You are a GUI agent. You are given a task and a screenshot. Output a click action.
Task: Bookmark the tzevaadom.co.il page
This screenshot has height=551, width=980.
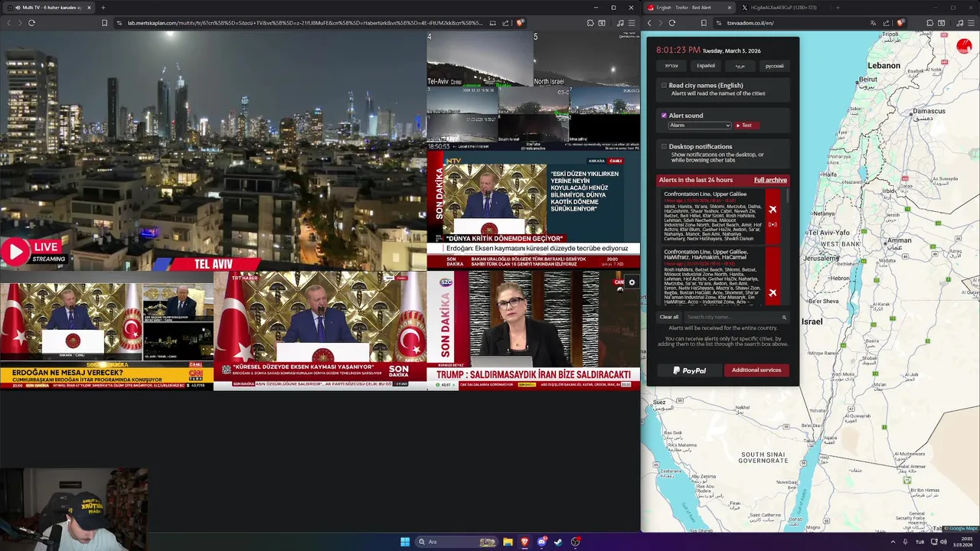coord(704,23)
